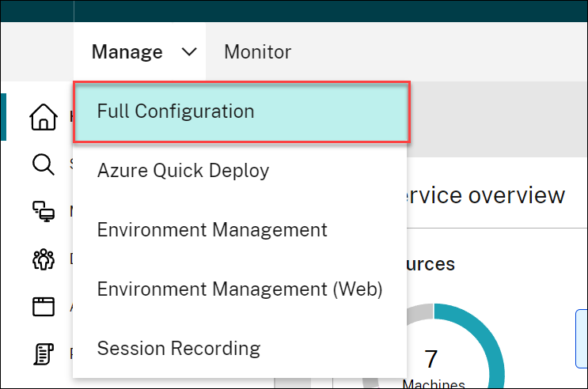Screen dimensions: 588x389
Task: Click the Applications window icon
Action: coord(43,306)
